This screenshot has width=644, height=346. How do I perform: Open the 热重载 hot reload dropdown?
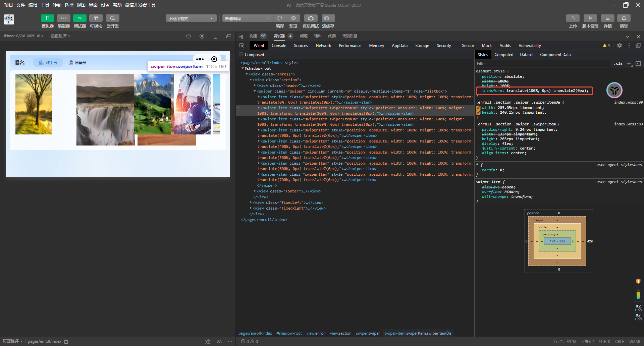tap(60, 36)
